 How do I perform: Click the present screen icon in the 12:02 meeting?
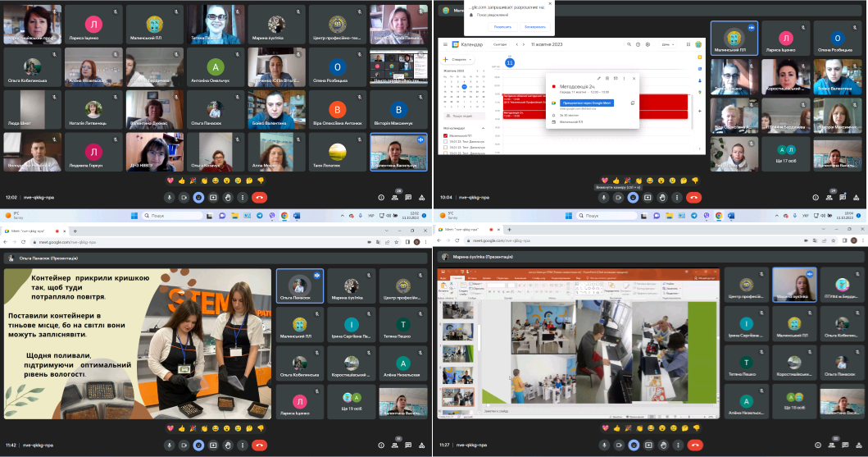point(213,197)
